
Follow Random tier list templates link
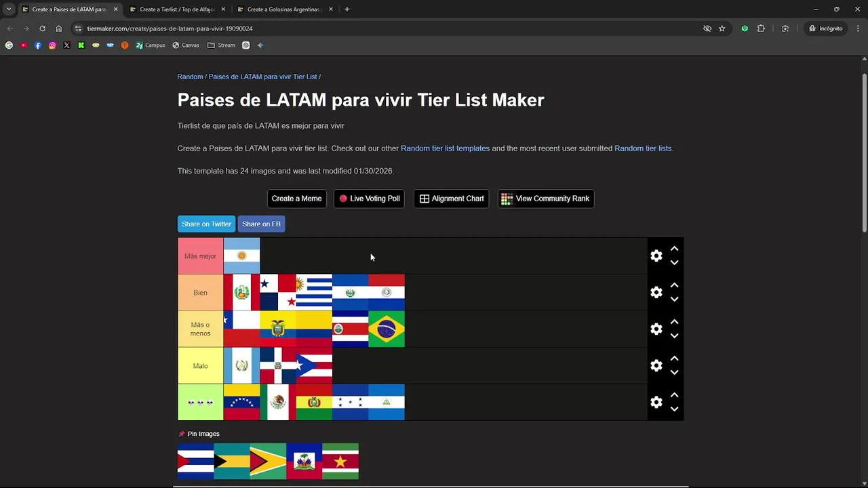pos(445,148)
